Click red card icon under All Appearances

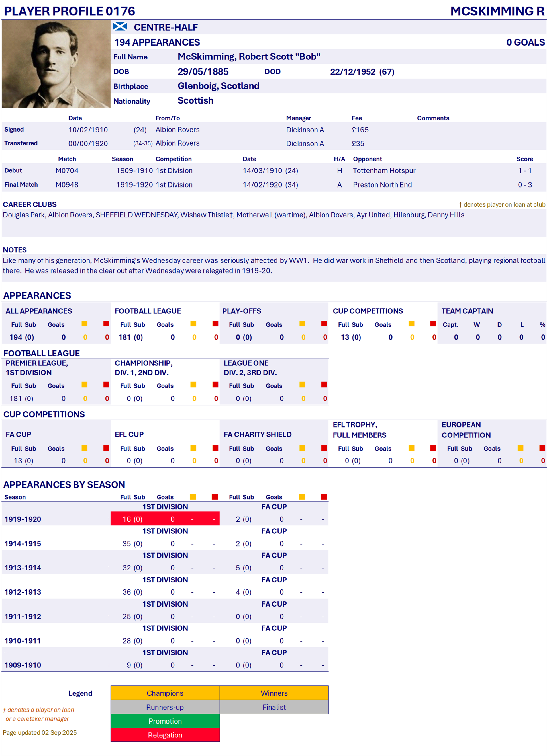click(x=106, y=324)
